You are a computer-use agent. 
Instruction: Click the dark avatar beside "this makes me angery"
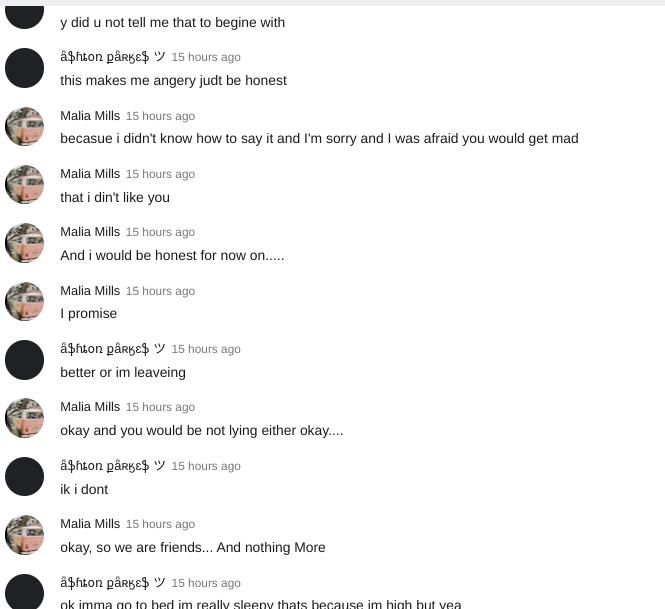click(25, 68)
